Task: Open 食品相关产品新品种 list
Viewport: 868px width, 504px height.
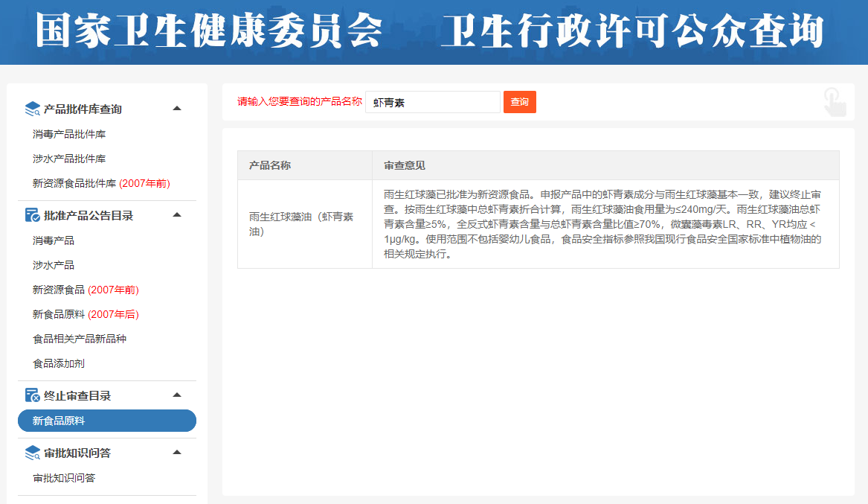Action: [x=80, y=339]
